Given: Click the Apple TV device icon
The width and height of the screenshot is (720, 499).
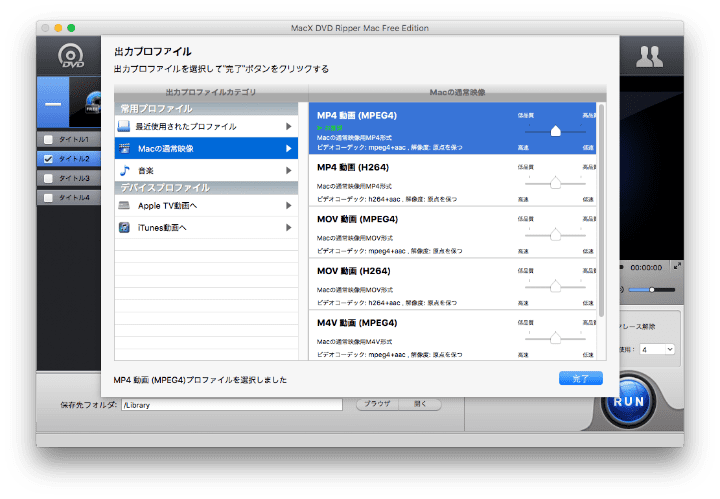Looking at the screenshot, I should click(124, 206).
